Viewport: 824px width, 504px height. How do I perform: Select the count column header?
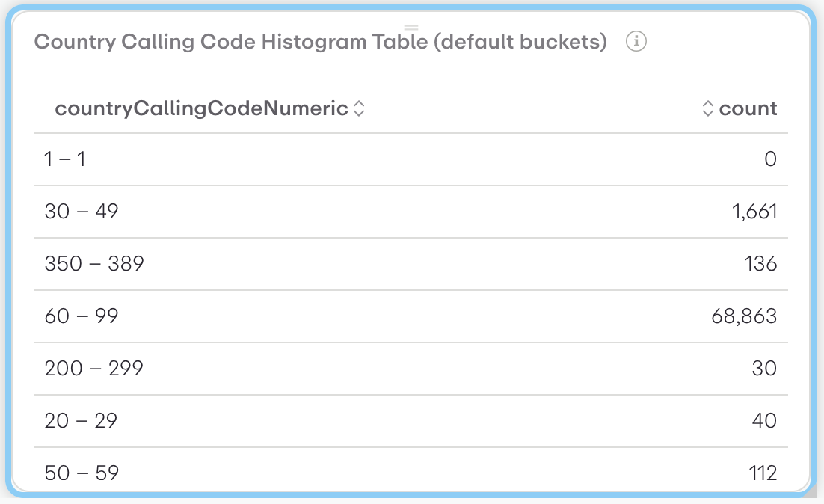click(x=748, y=108)
